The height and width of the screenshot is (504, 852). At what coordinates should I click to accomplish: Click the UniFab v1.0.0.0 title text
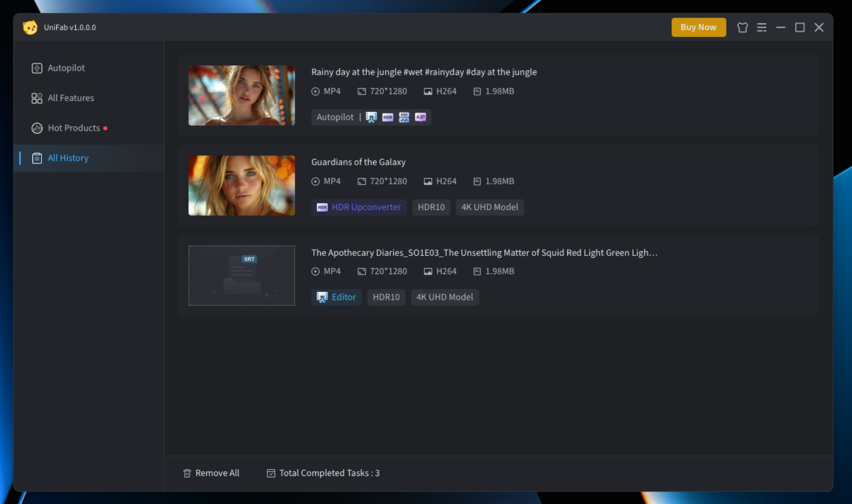point(70,28)
